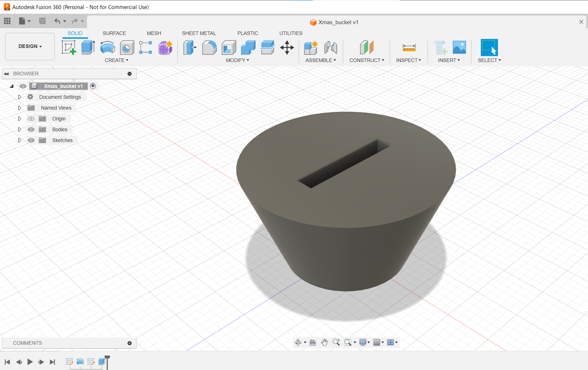The image size is (588, 370).
Task: Open the Measure tool under Inspect
Action: 409,47
